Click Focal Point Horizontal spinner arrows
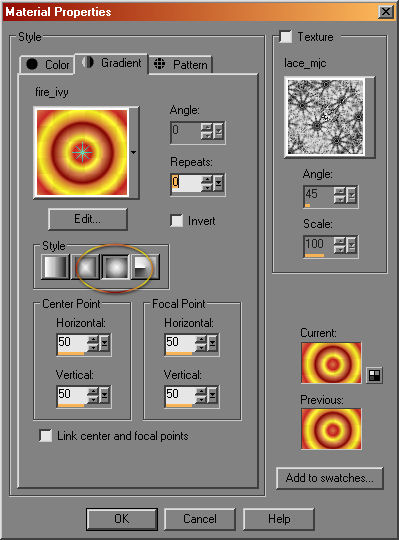The height and width of the screenshot is (540, 399). coord(201,343)
